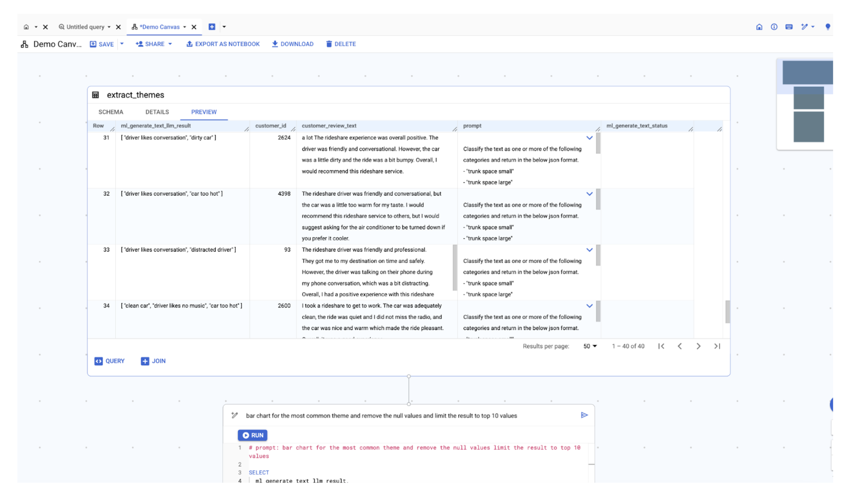Open results per page dropdown
Image resolution: width=858 pixels, height=504 pixels.
click(590, 346)
